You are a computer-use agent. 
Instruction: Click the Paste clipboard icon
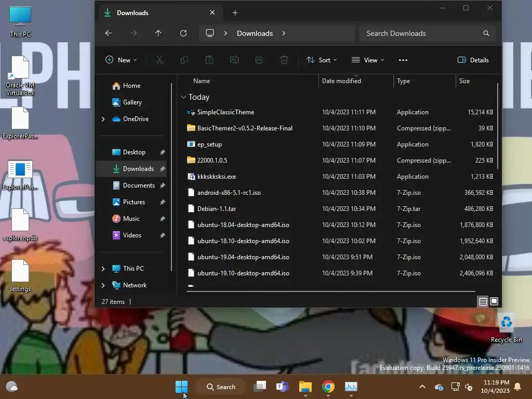(209, 60)
